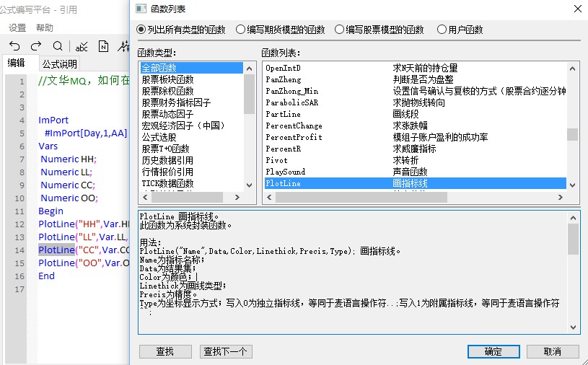Switch to the 公式说明 tab
Viewport: 588px width, 365px height.
[60, 64]
